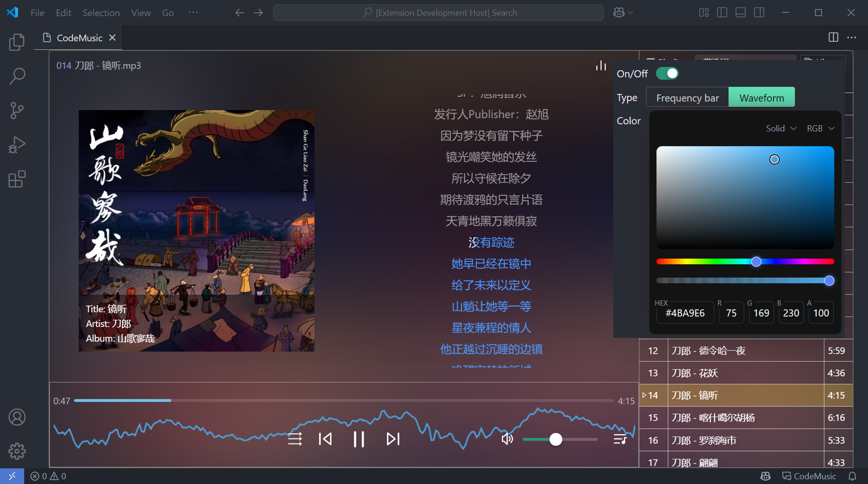The image size is (868, 484).
Task: Play track 12 刀郎 - 德令哈一夜
Action: (746, 351)
